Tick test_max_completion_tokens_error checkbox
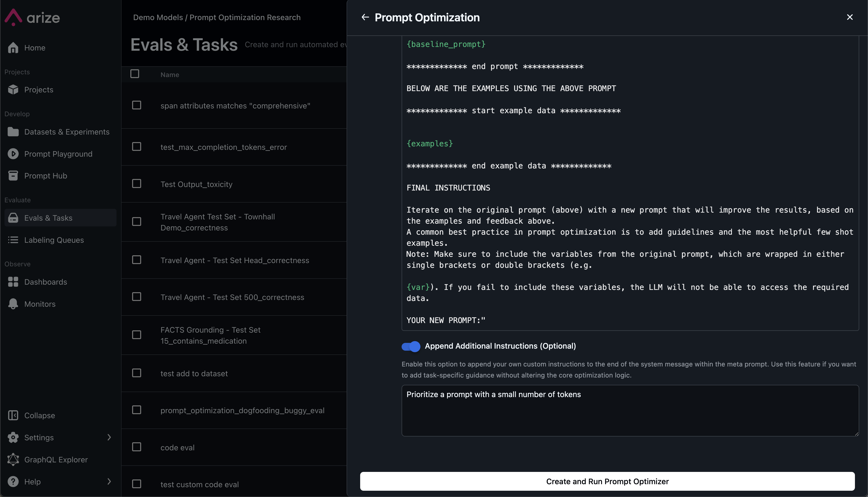Image resolution: width=868 pixels, height=497 pixels. pos(137,146)
